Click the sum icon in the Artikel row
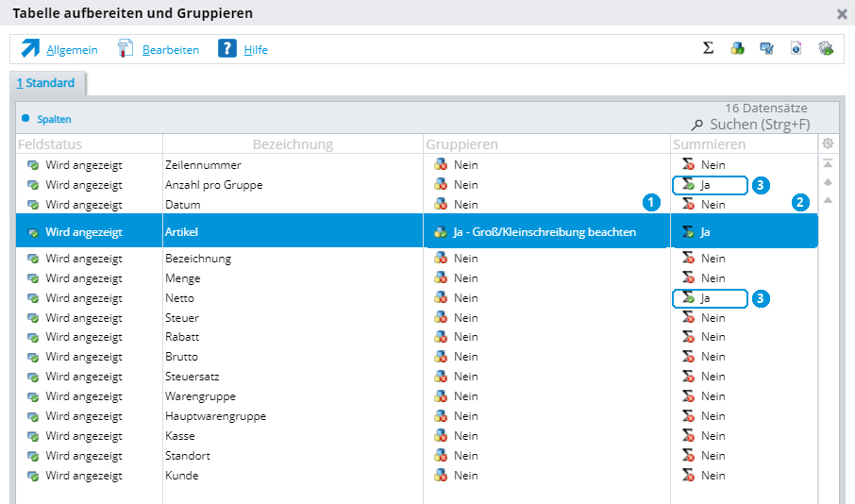This screenshot has height=504, width=855. tap(688, 232)
